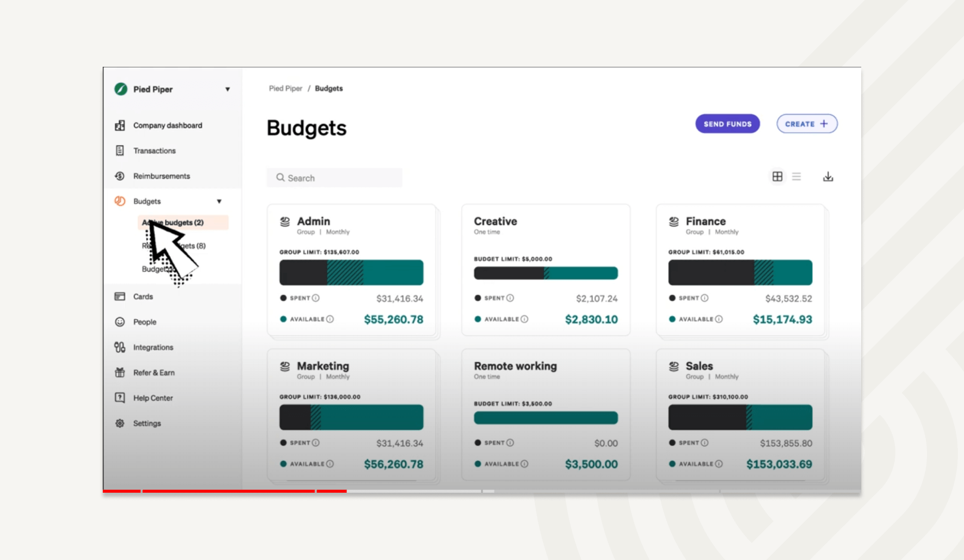964x560 pixels.
Task: Click the Sales group coins icon
Action: point(674,366)
